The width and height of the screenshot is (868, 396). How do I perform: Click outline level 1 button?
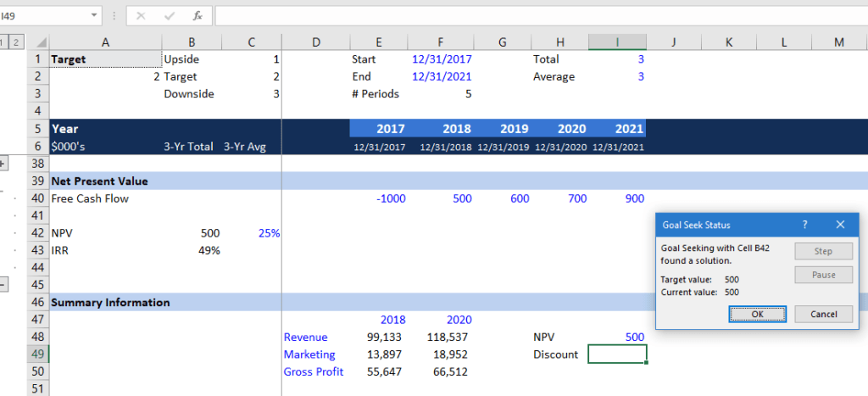[x=3, y=42]
